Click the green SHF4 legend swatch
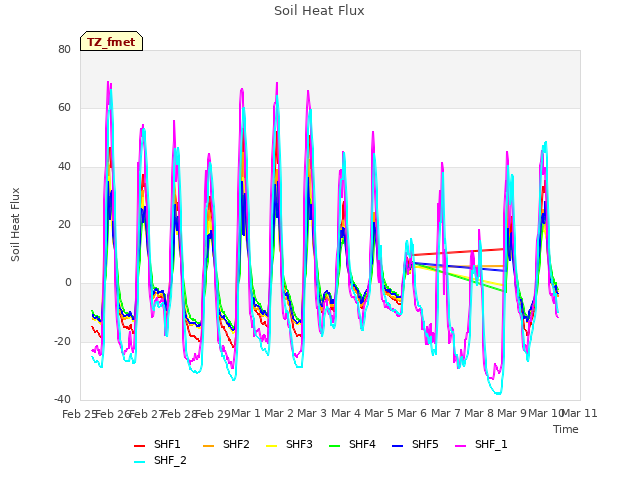 click(x=334, y=446)
